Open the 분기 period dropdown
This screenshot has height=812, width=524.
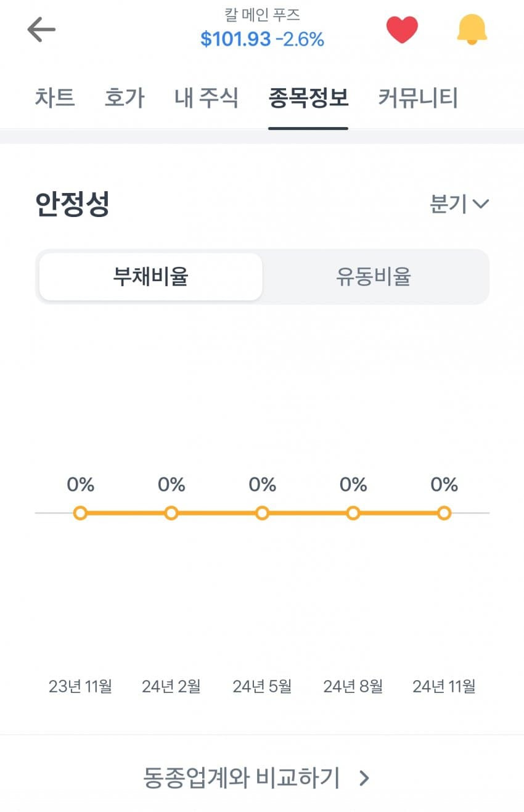tap(459, 204)
